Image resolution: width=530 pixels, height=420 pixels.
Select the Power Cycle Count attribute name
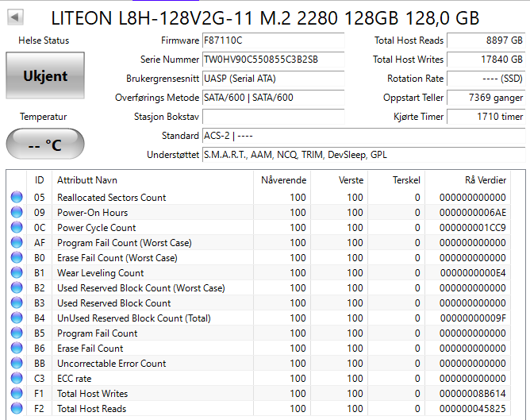pos(97,228)
